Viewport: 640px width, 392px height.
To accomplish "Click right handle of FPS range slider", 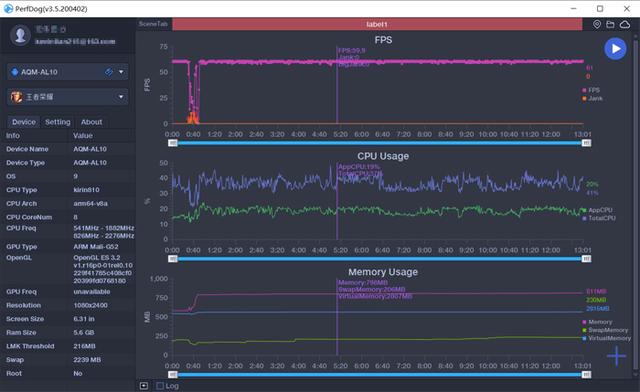I will click(x=587, y=143).
